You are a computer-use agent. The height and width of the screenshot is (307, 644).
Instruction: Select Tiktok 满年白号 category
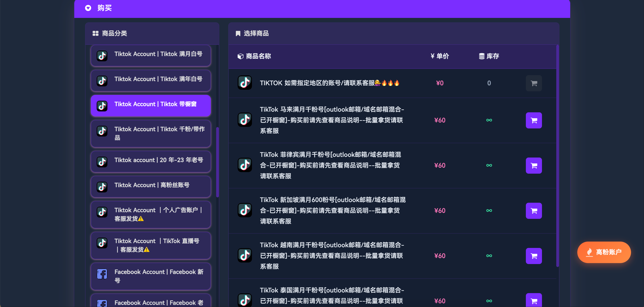(151, 80)
